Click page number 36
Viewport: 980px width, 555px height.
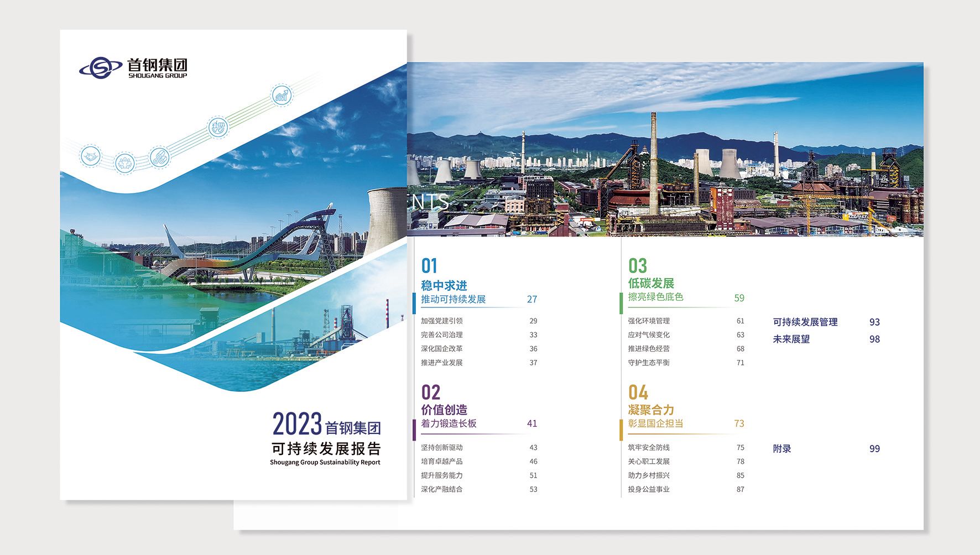pos(533,349)
